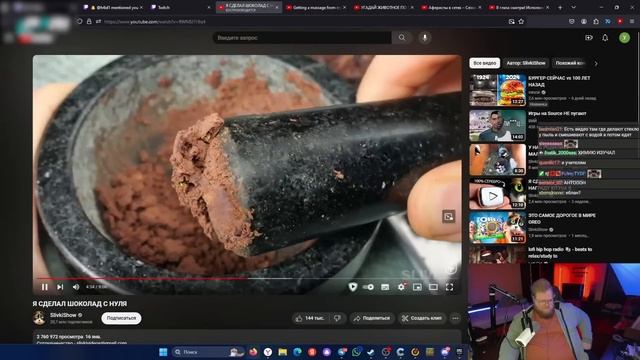Enable theater mode view
The height and width of the screenshot is (360, 640).
click(x=433, y=287)
